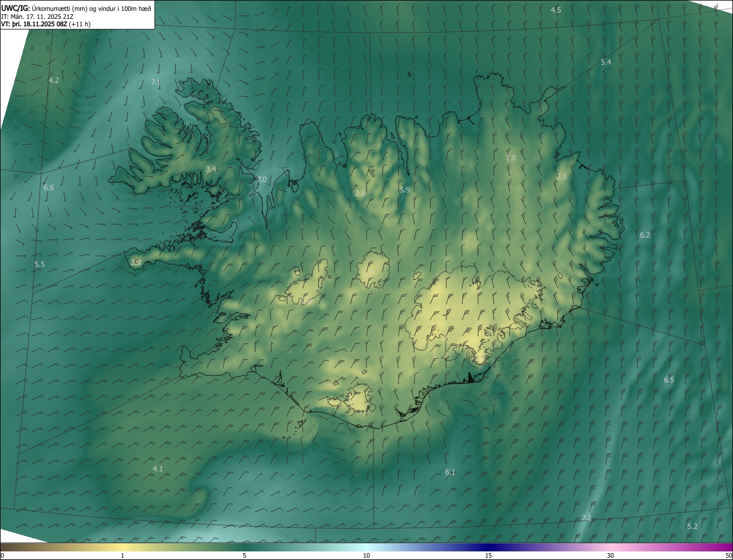733x560 pixels.
Task: Click the 30 tick label on the color scale
Action: pos(610,556)
